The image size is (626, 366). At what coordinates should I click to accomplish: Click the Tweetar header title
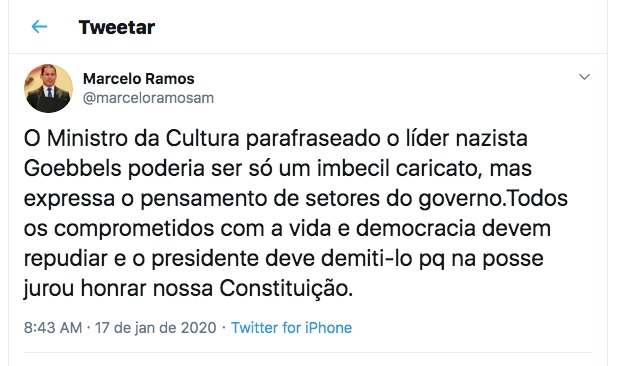point(117,27)
